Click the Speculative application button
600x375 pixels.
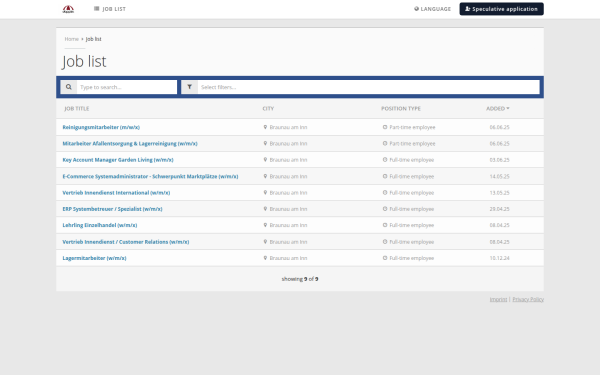pyautogui.click(x=501, y=9)
